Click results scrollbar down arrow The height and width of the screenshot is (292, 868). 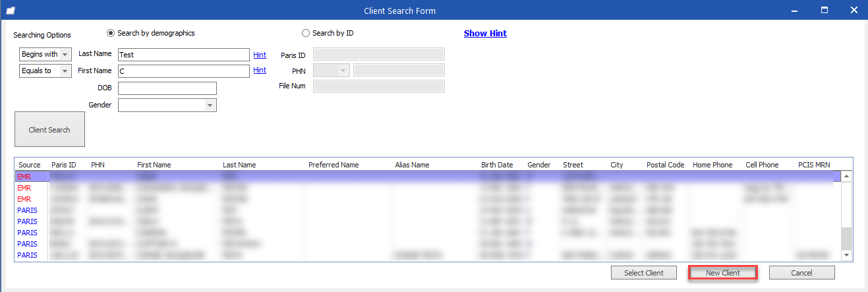click(847, 255)
